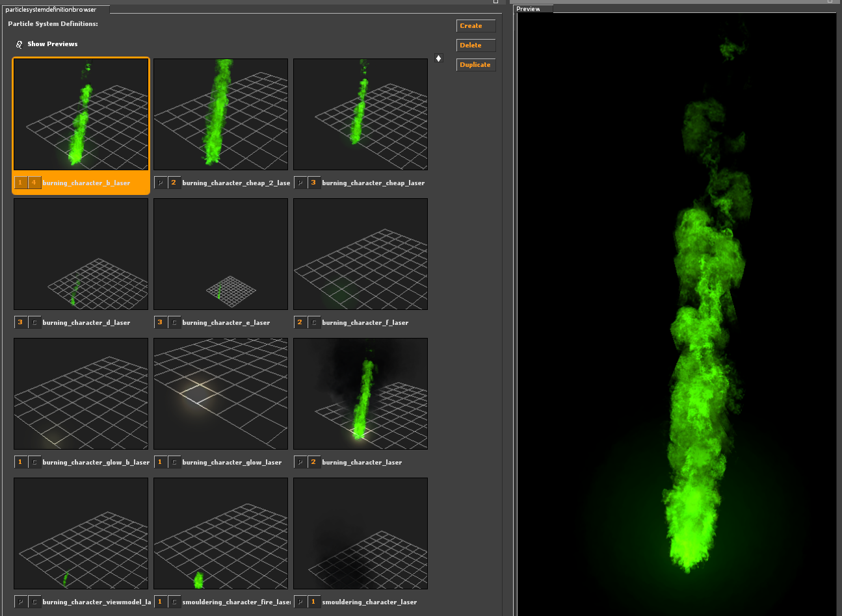The width and height of the screenshot is (842, 616).
Task: Click the '1' parents box of smouldering_character_fire_laser
Action: [x=161, y=602]
